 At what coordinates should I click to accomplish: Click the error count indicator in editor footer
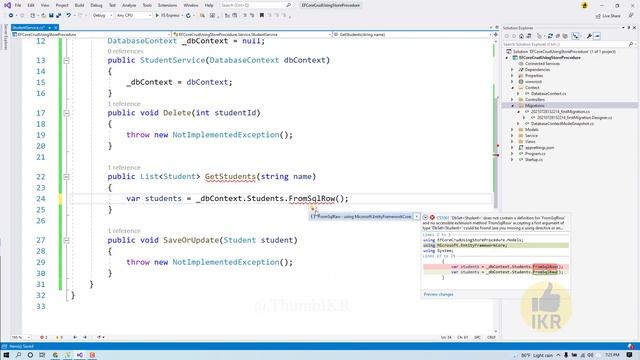click(x=44, y=338)
